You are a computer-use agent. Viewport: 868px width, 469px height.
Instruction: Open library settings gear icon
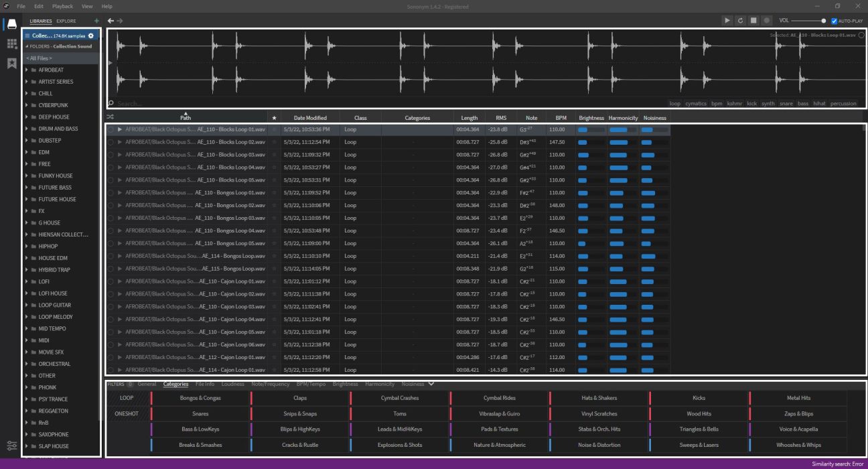tap(91, 35)
